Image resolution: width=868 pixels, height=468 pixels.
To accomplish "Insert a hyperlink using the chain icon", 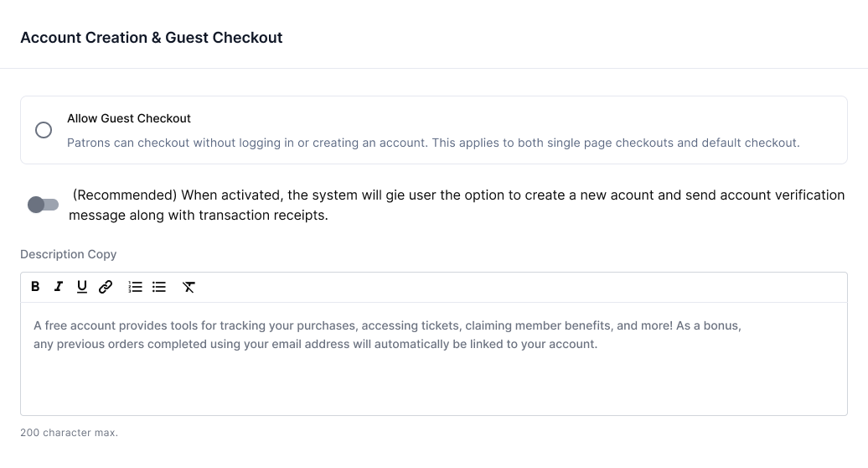I will 106,287.
